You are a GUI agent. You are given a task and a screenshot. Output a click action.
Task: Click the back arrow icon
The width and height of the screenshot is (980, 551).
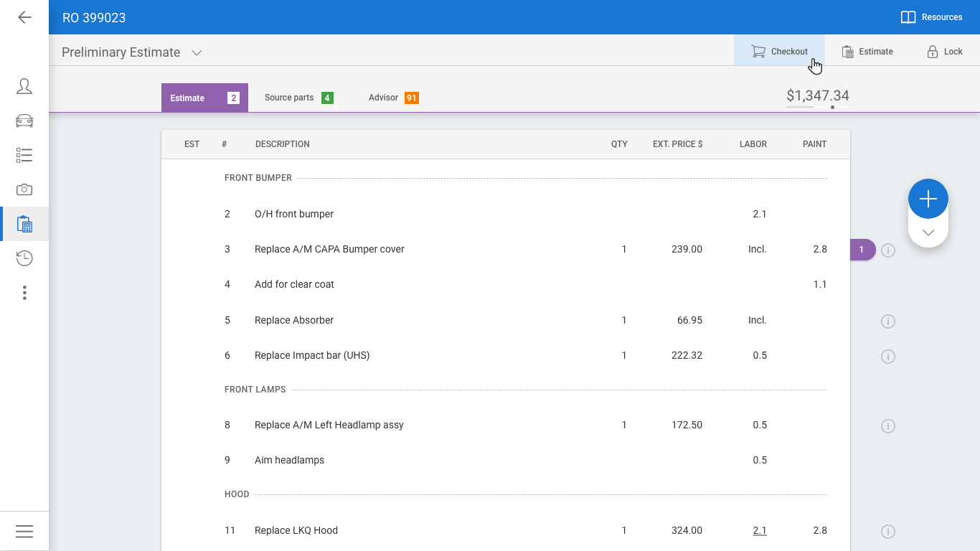[24, 17]
